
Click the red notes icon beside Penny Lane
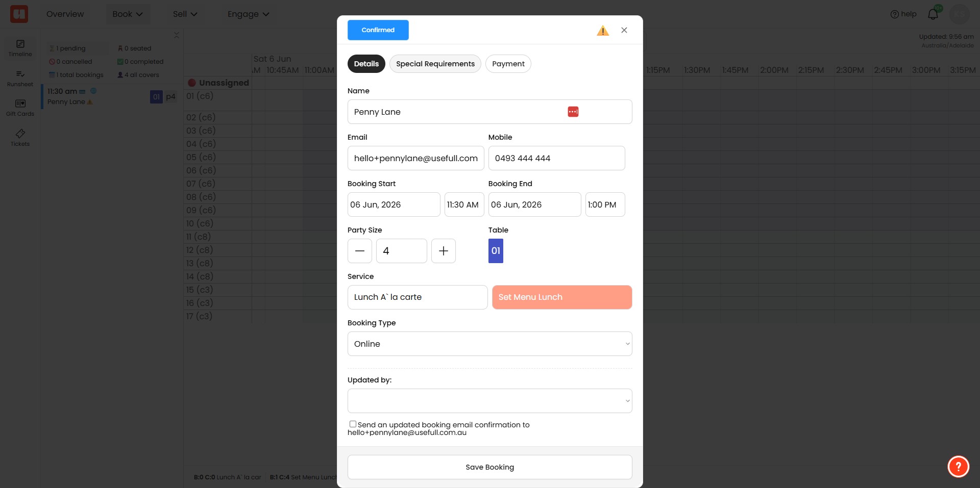(573, 112)
